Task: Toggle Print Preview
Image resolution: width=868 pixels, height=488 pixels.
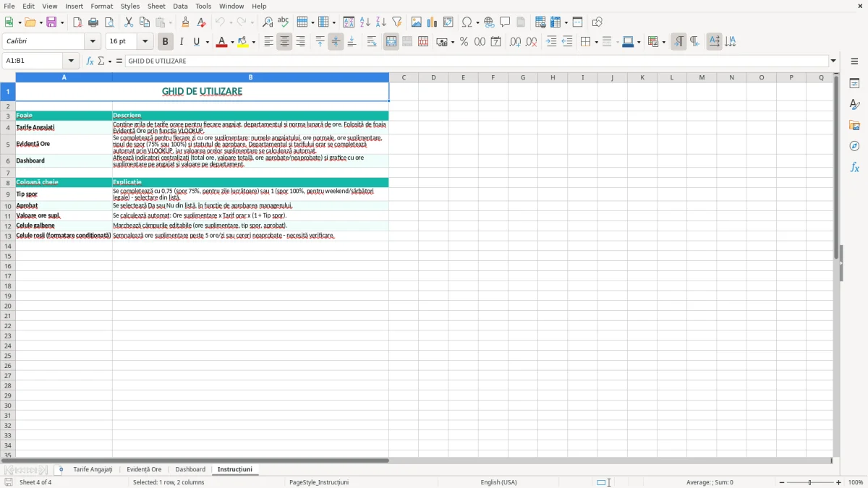Action: tap(109, 22)
